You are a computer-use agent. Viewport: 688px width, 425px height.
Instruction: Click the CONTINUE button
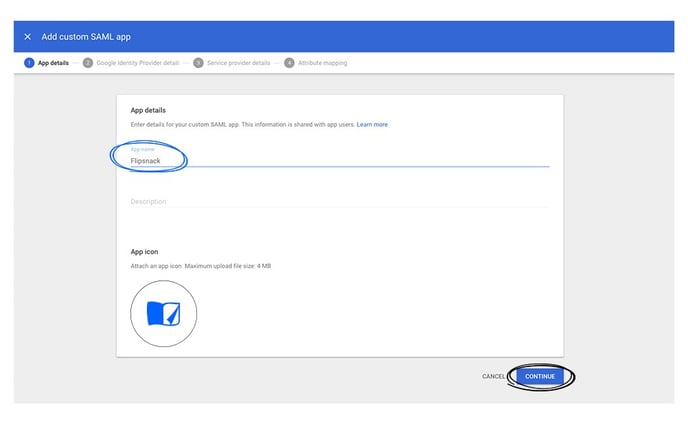click(540, 376)
